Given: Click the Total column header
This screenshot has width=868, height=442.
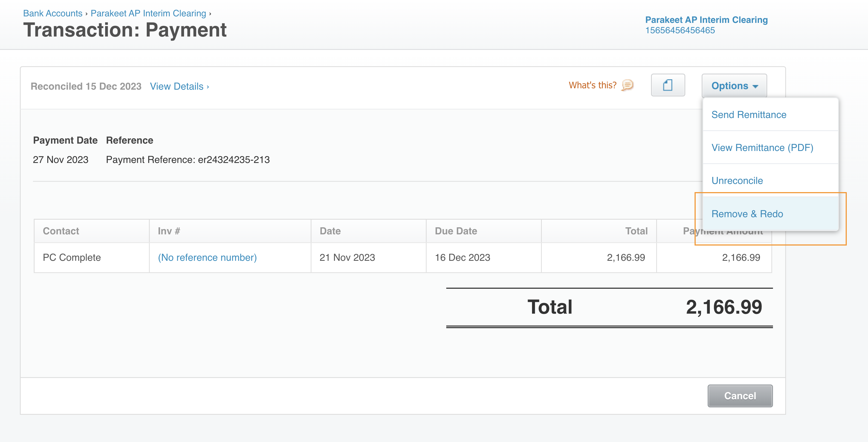Looking at the screenshot, I should (x=636, y=231).
